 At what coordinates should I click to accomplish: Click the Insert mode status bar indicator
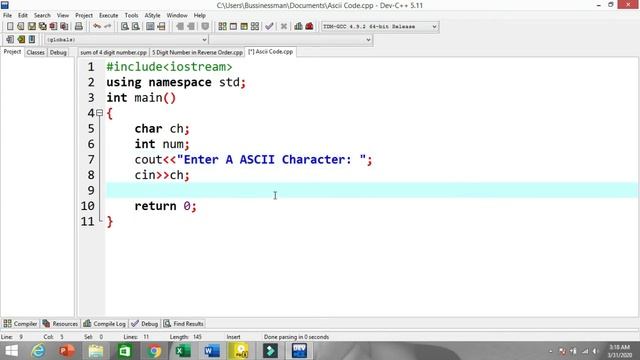pos(233,337)
